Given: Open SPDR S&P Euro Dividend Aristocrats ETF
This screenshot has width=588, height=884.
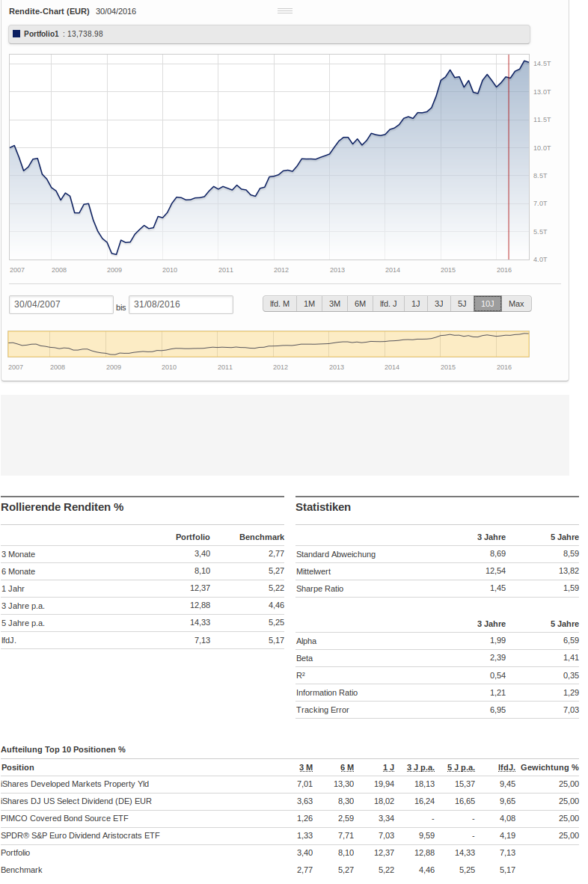Looking at the screenshot, I should point(80,835).
